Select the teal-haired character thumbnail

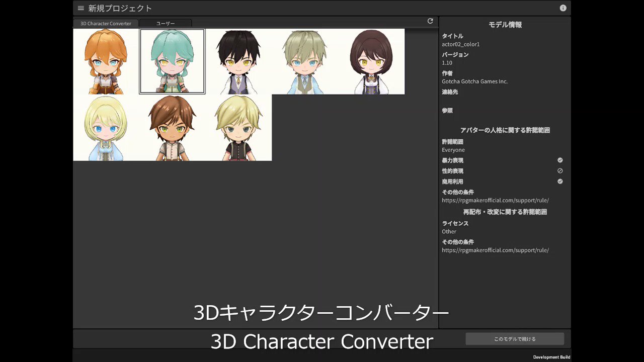point(172,61)
